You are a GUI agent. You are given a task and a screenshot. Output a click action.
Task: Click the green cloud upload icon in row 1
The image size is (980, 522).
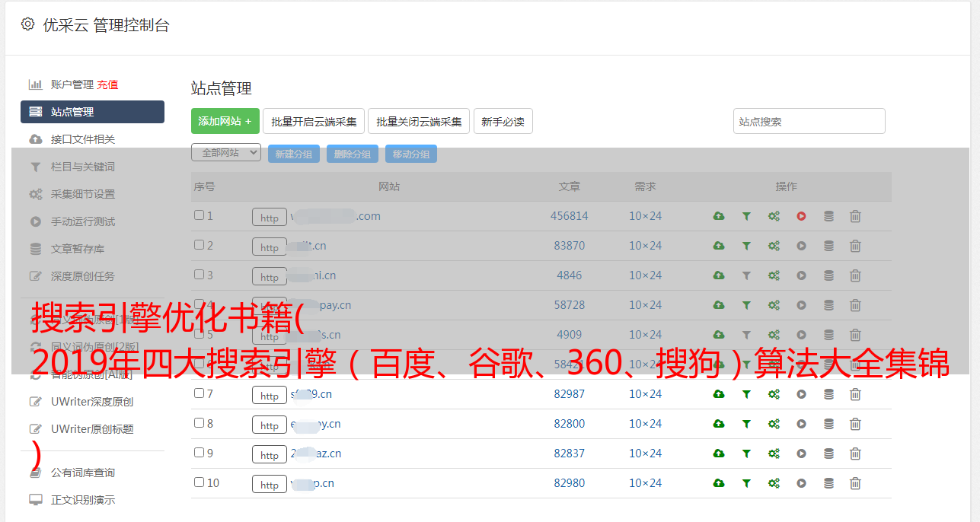719,216
